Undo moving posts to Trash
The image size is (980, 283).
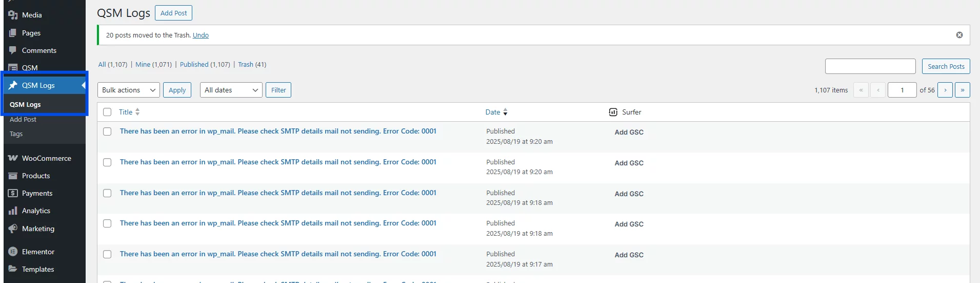[201, 35]
